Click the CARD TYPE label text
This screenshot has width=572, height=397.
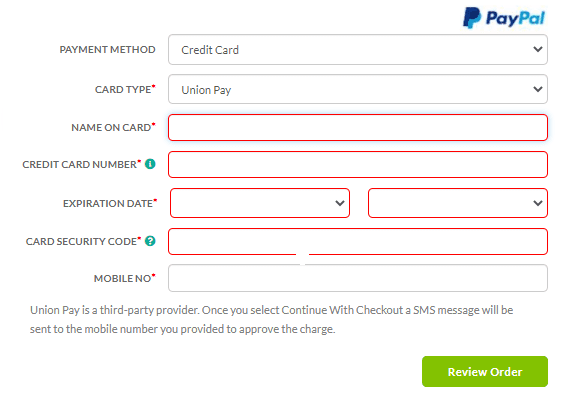123,89
